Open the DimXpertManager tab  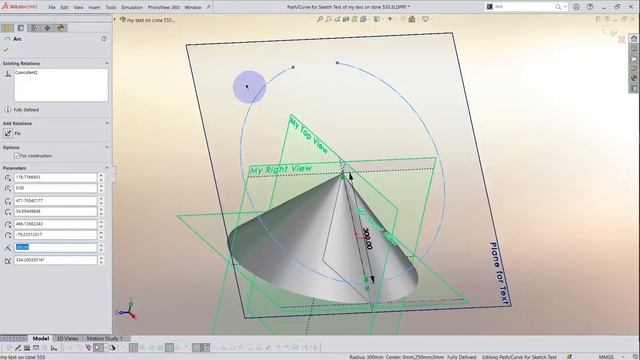click(x=47, y=28)
